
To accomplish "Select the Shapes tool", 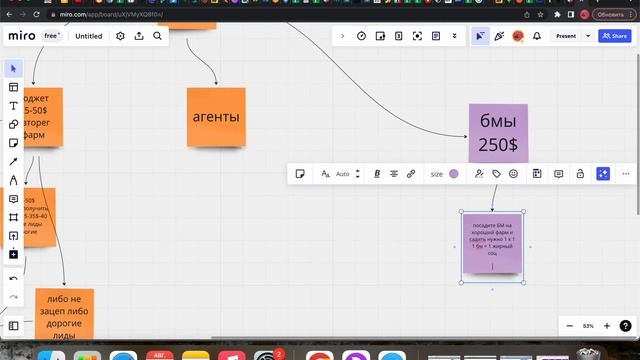I will [13, 124].
